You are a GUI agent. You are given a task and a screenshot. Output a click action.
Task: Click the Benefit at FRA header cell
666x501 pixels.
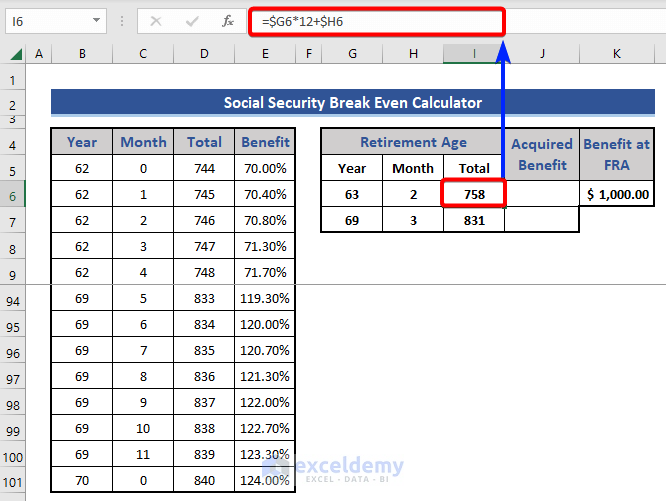[x=617, y=155]
